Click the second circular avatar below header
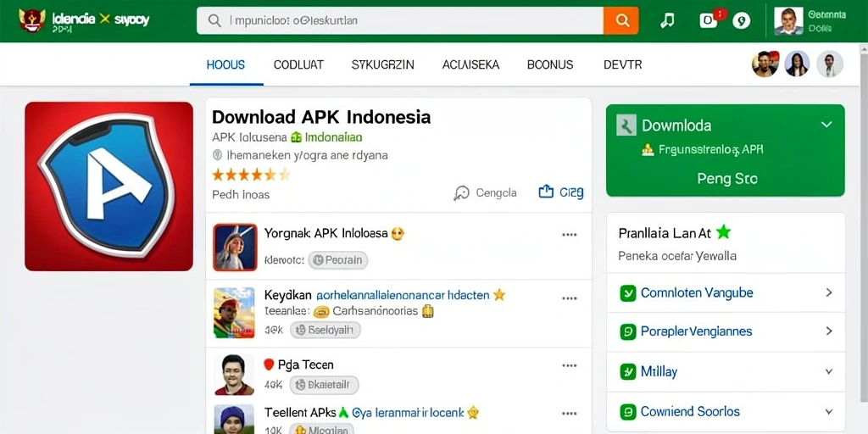The image size is (868, 434). pos(797,64)
